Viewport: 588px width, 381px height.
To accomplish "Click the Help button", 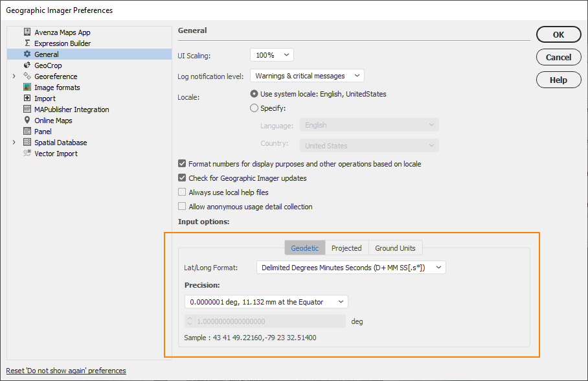I will coord(559,80).
